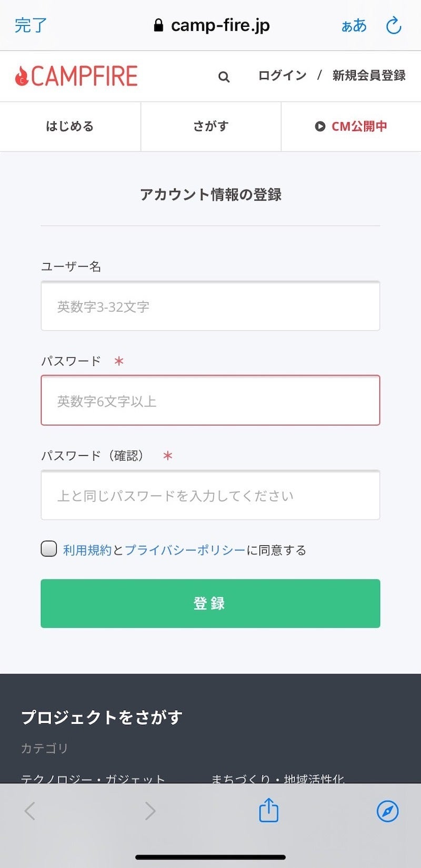421x868 pixels.
Task: Select the さがす tab
Action: (x=210, y=126)
